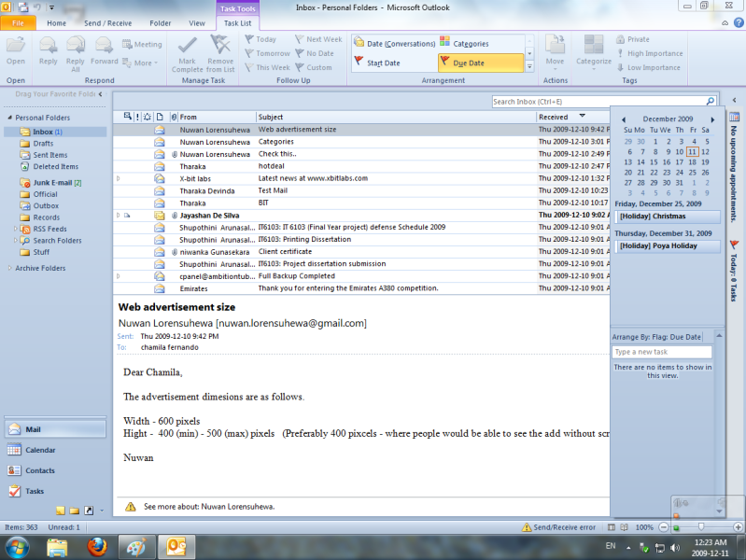Image resolution: width=746 pixels, height=560 pixels.
Task: Arrange messages by Due Date
Action: pos(481,63)
